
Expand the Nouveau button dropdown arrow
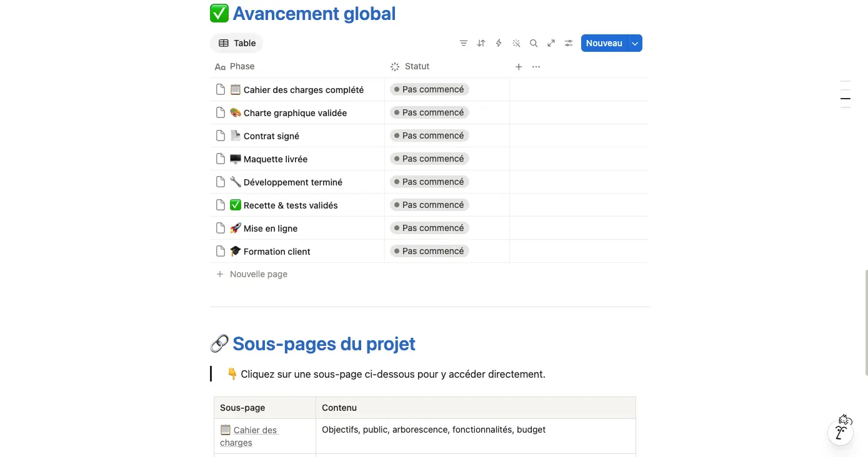click(635, 43)
